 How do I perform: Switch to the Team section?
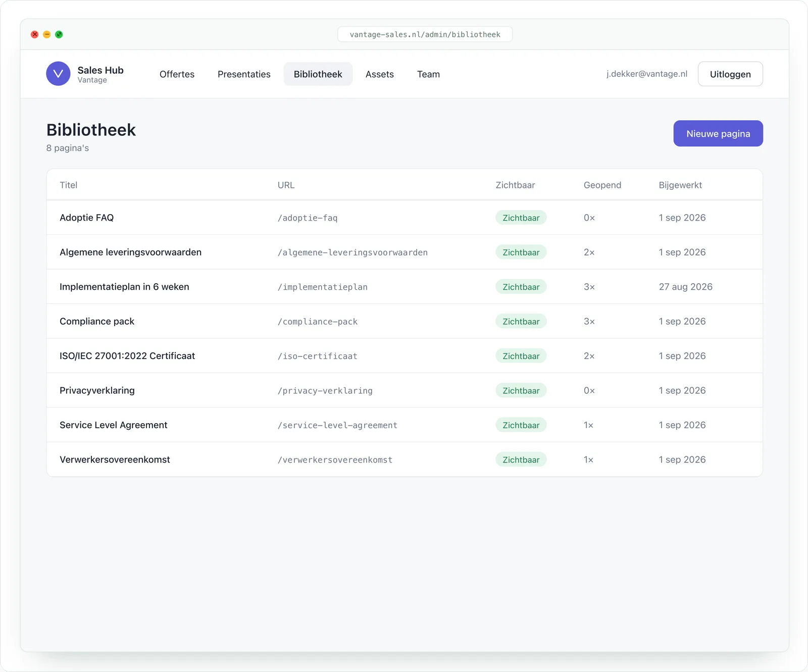428,74
